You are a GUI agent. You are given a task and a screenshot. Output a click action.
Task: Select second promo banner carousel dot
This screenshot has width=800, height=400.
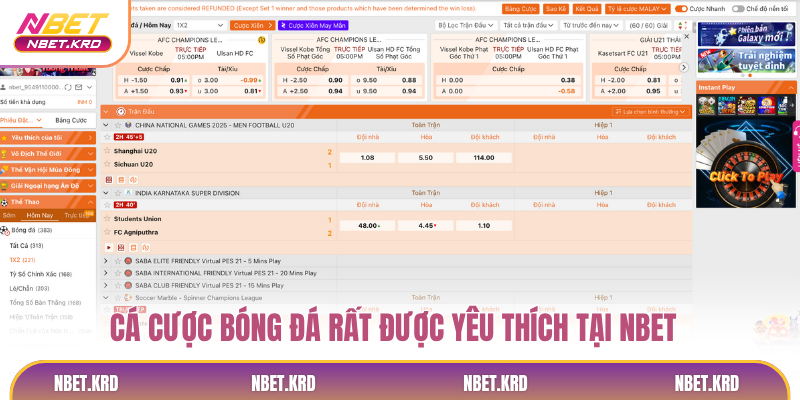(x=749, y=75)
